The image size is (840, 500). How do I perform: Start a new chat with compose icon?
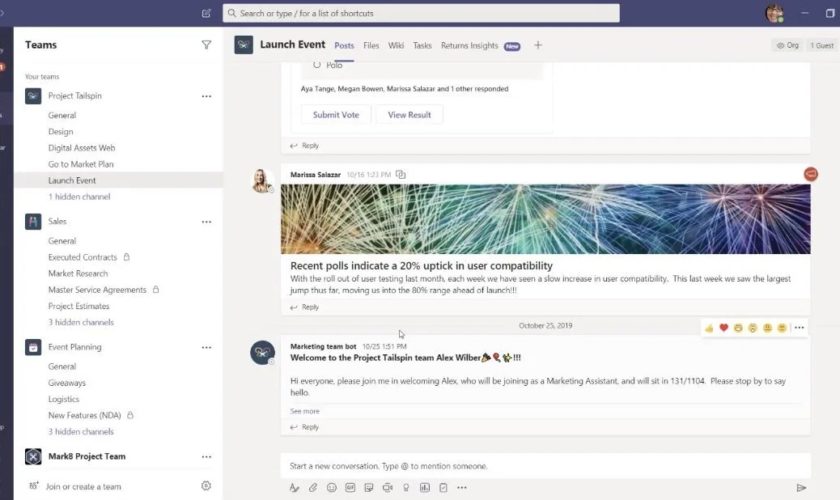(206, 13)
